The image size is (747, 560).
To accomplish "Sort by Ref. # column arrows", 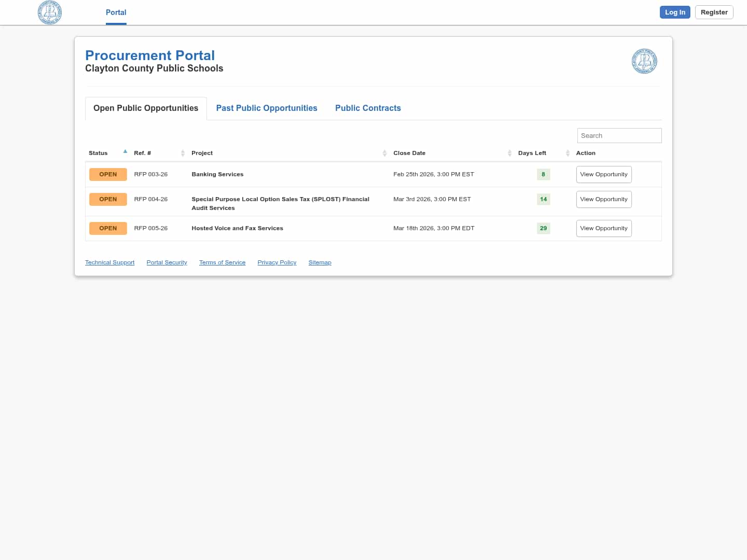I will click(x=183, y=153).
